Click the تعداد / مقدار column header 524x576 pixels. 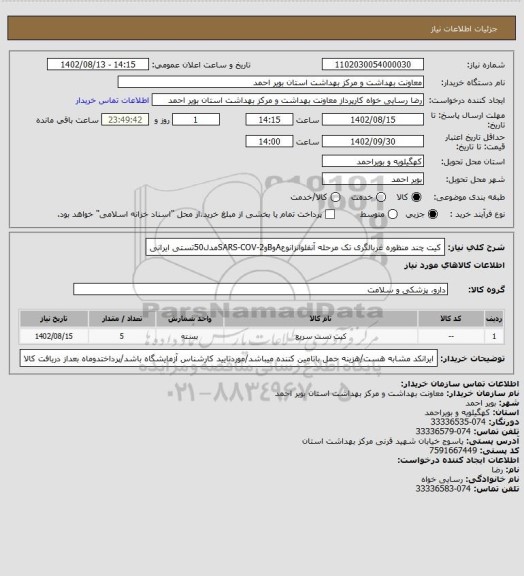point(122,318)
